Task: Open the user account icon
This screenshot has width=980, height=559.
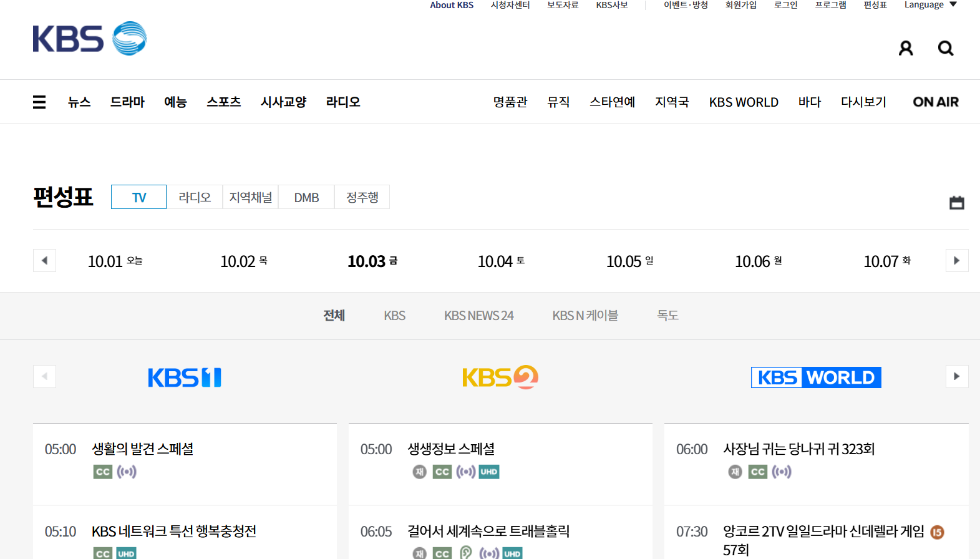Action: pyautogui.click(x=906, y=48)
